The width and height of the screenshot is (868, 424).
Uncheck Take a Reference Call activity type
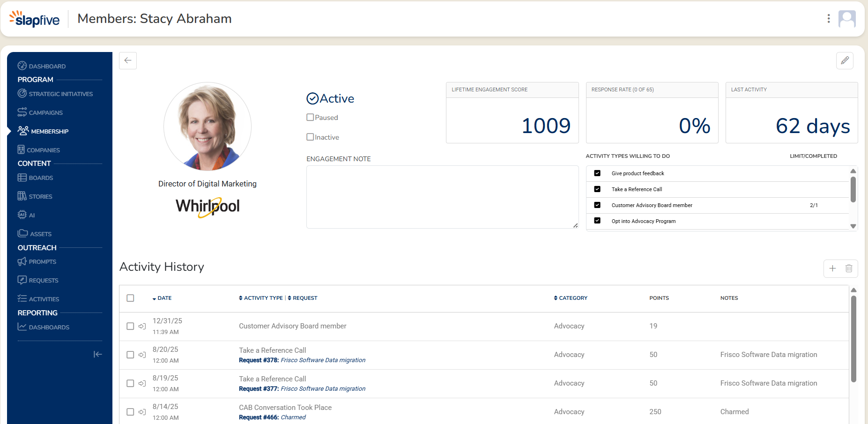coord(597,189)
